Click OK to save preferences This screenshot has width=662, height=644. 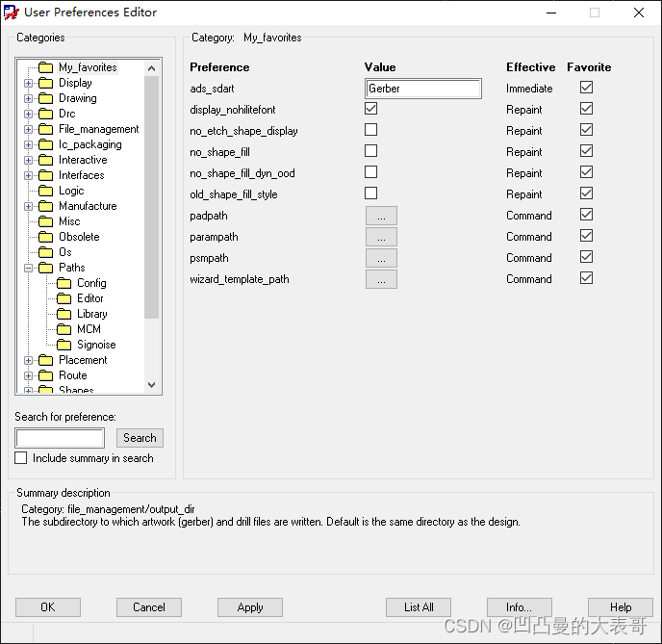pyautogui.click(x=48, y=607)
